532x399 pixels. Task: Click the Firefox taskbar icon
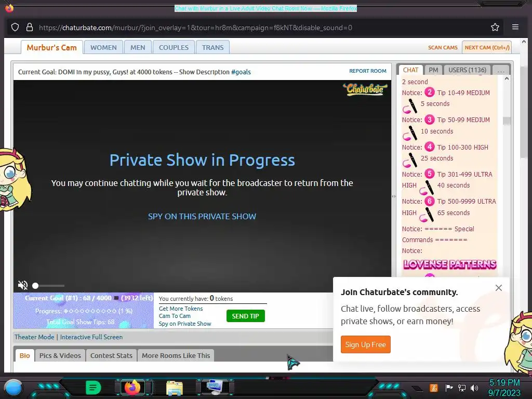(132, 388)
